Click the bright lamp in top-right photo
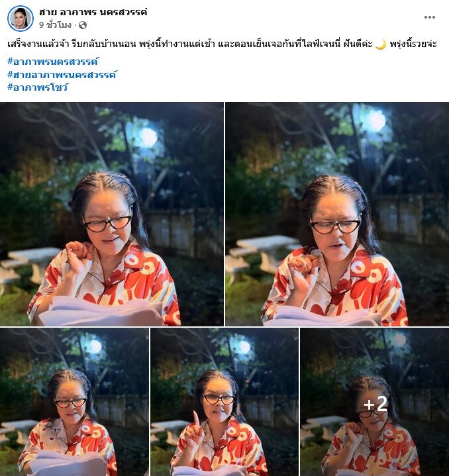Viewport: 449px width, 476px height. (376, 121)
